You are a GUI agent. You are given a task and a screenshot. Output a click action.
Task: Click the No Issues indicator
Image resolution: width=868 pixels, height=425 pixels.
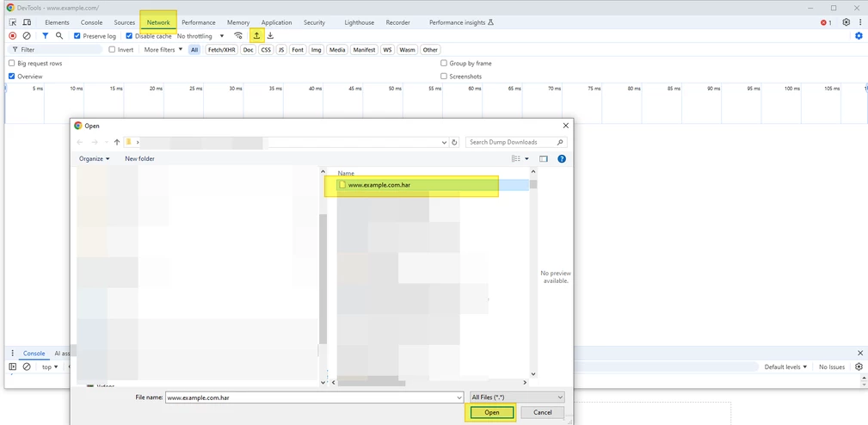pyautogui.click(x=832, y=366)
